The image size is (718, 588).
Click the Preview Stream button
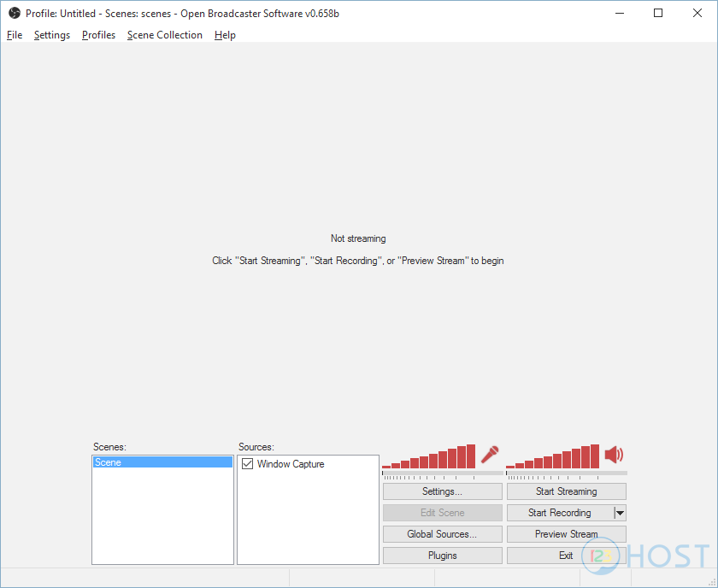coord(567,534)
